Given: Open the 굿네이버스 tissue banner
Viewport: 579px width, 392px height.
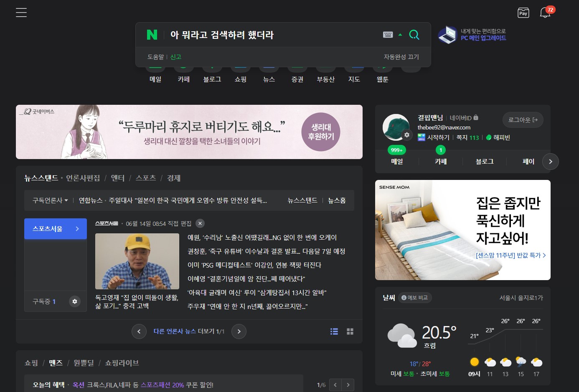Looking at the screenshot, I should (x=189, y=132).
